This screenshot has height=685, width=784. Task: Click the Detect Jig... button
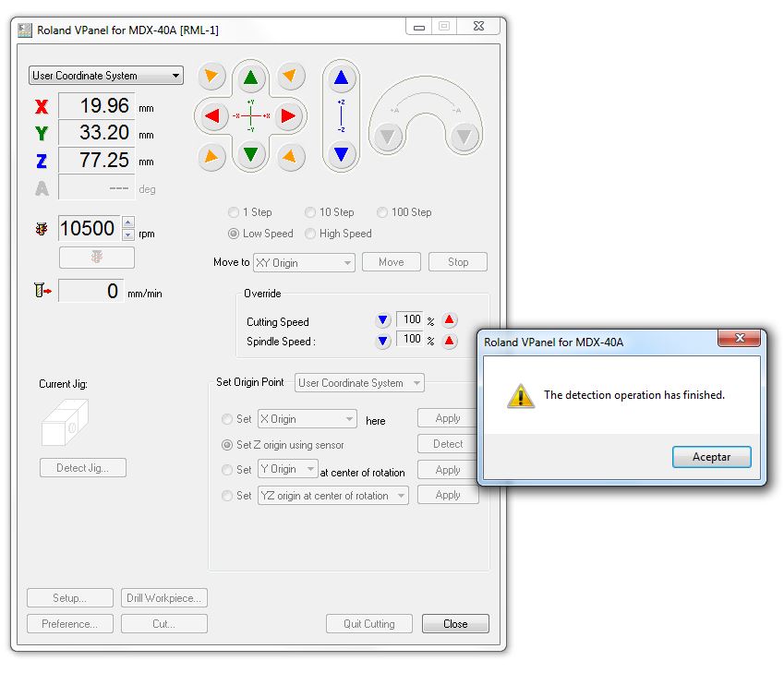82,468
